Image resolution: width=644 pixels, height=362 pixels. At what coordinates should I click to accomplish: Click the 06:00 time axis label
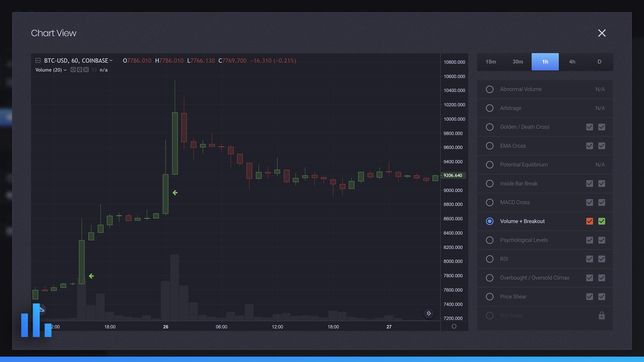pos(221,327)
